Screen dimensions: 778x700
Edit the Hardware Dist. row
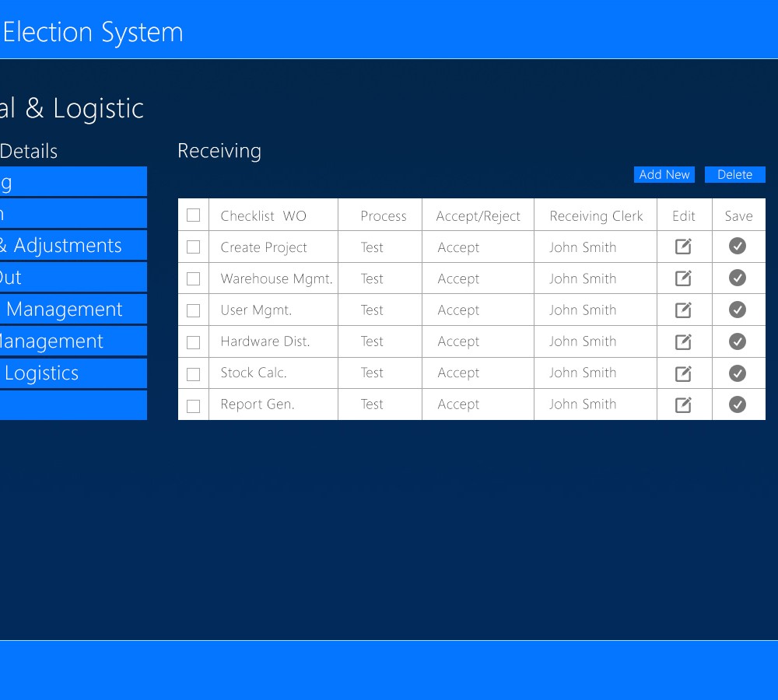tap(683, 341)
